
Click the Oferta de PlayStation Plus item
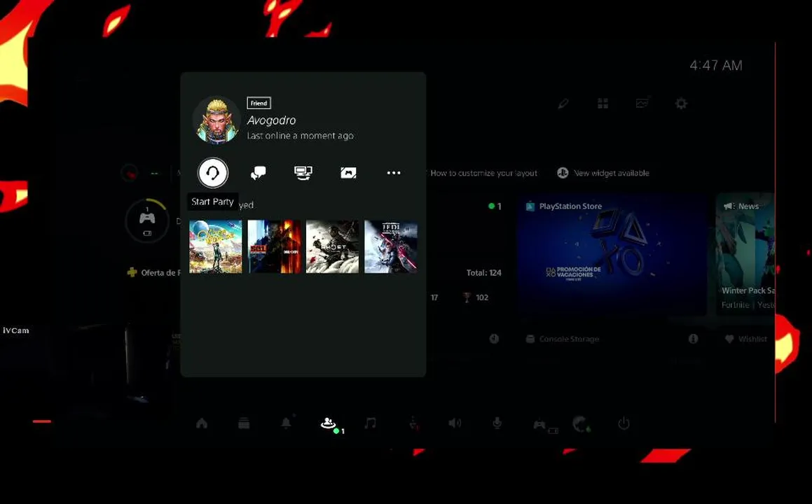(x=154, y=273)
